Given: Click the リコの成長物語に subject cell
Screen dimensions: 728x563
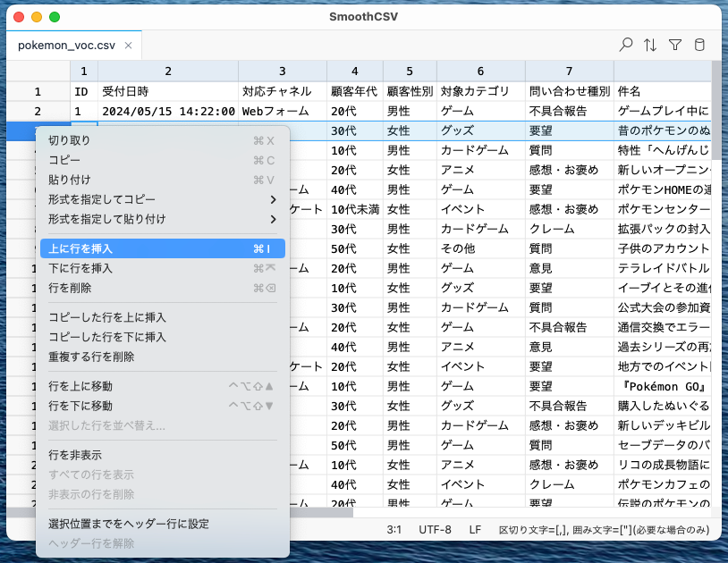Looking at the screenshot, I should pyautogui.click(x=663, y=466).
